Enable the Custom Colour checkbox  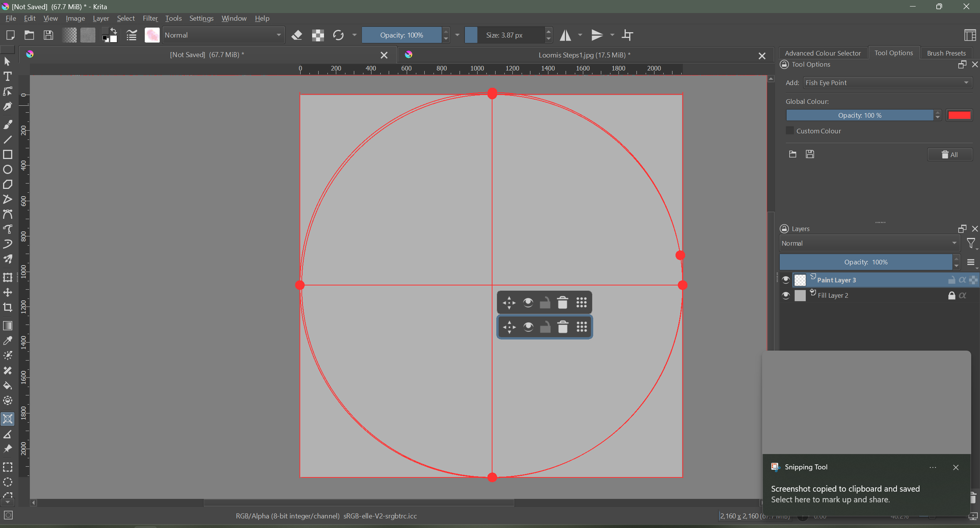(x=790, y=131)
